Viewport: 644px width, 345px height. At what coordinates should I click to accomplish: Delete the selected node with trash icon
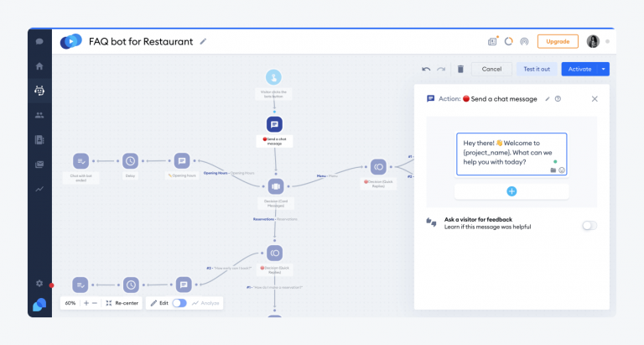tap(460, 69)
